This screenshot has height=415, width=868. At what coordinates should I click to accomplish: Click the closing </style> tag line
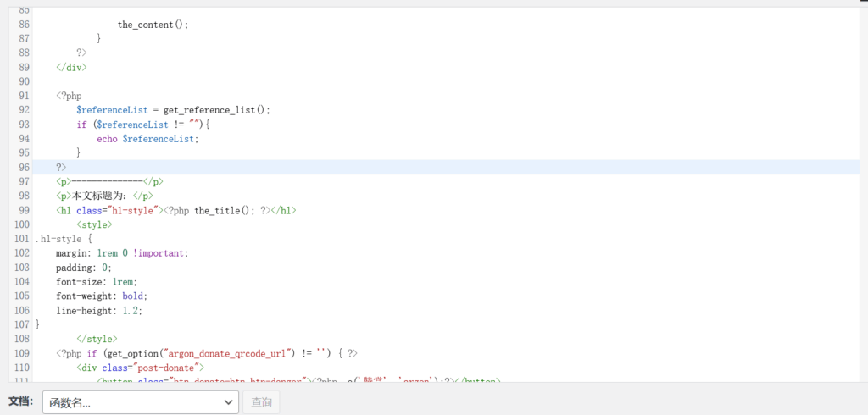tap(97, 339)
